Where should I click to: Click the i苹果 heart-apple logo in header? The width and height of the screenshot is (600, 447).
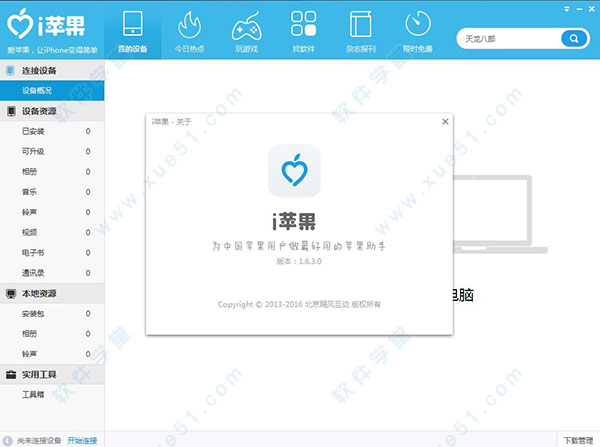coord(20,24)
